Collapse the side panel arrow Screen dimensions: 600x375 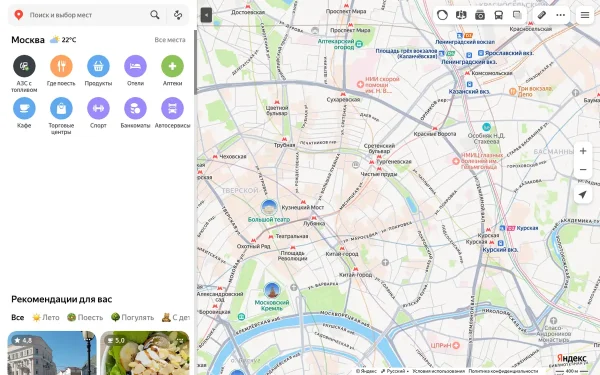pos(206,15)
